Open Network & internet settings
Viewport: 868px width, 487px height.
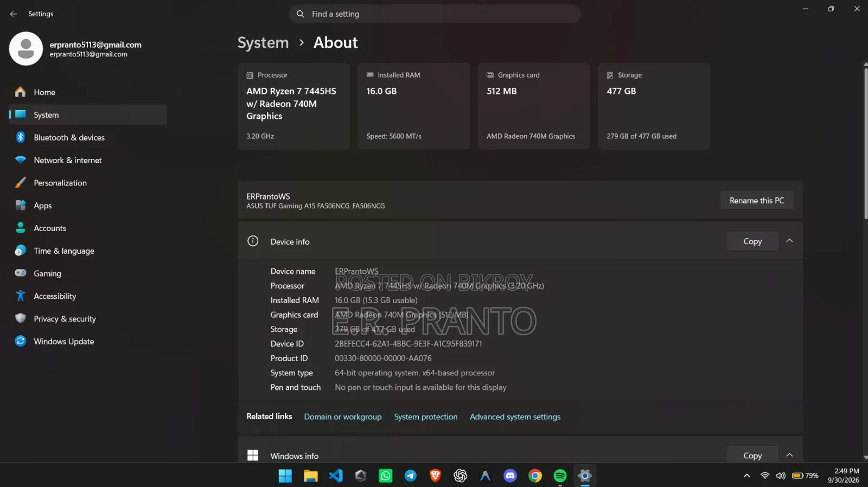[88, 161]
